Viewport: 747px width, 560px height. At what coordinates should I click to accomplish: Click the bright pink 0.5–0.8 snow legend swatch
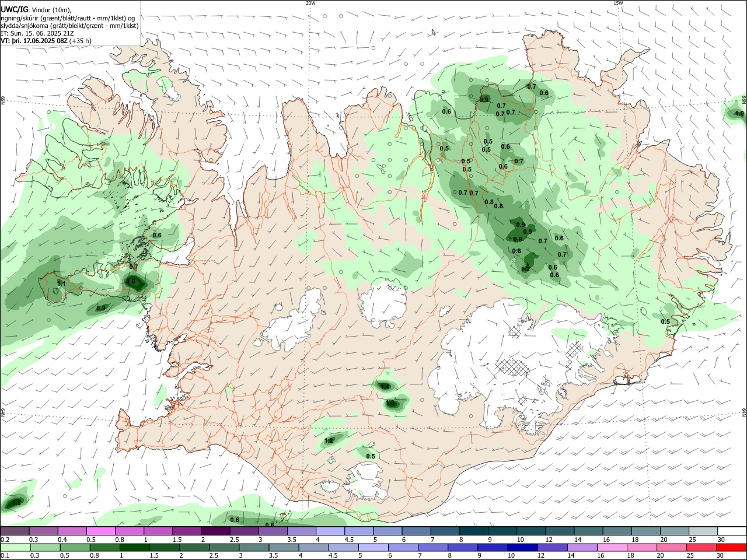coord(100,531)
